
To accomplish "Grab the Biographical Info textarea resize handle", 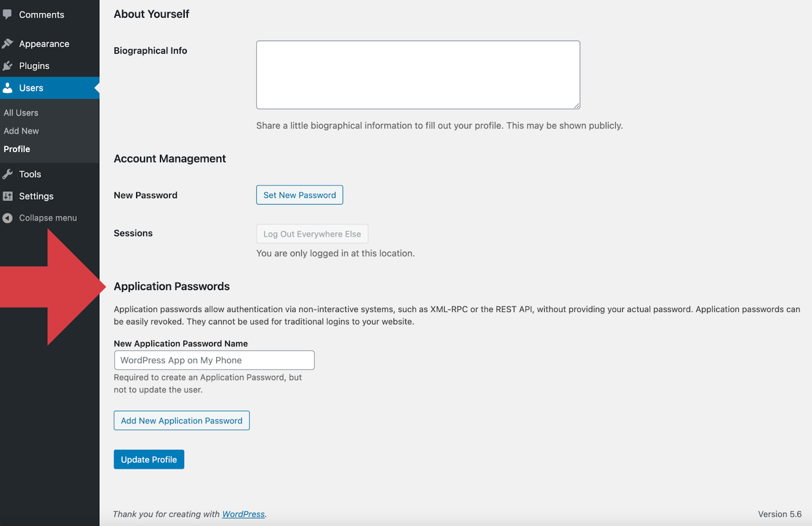I will (577, 106).
